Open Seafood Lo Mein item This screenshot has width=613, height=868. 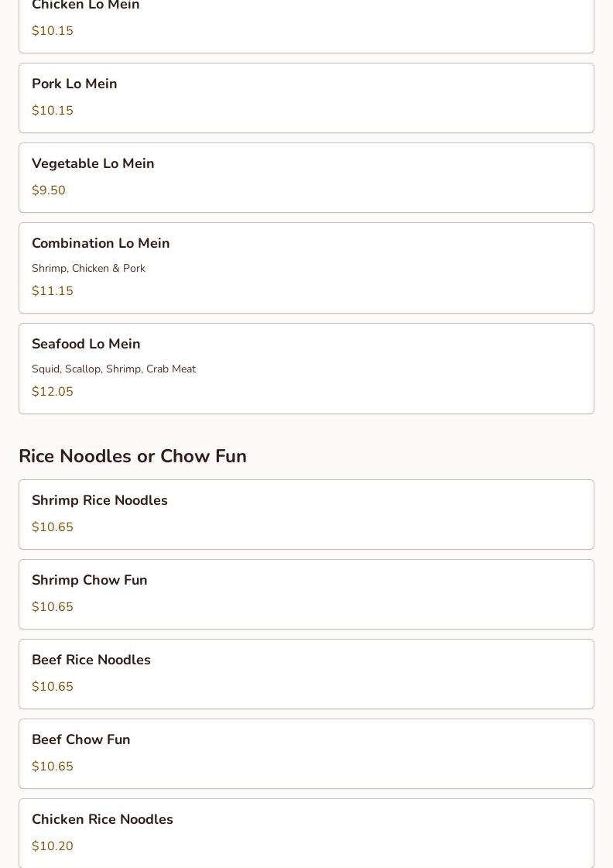pos(306,369)
